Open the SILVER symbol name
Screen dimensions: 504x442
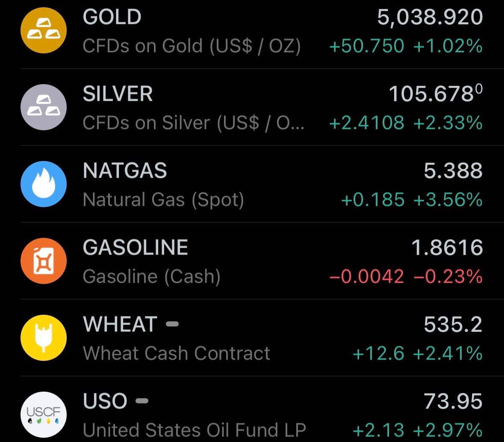[118, 94]
